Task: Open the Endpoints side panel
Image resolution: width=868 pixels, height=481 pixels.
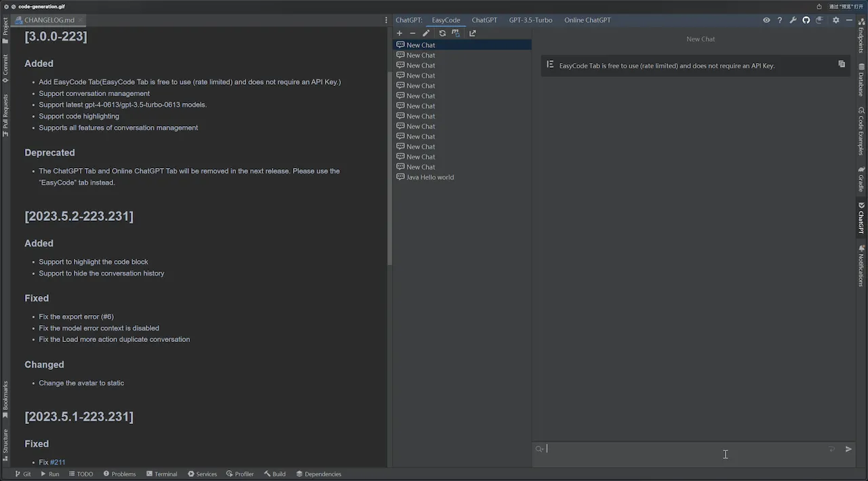Action: [x=861, y=36]
